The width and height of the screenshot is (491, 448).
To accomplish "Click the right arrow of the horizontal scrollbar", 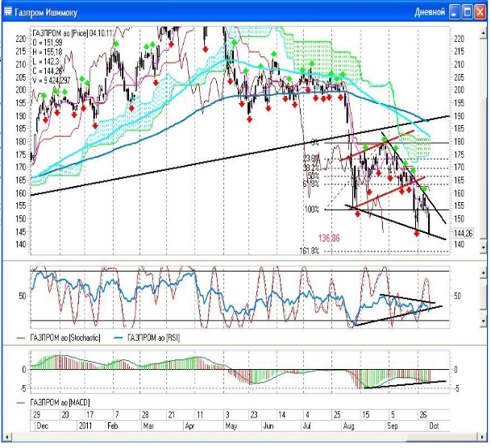I will click(x=483, y=437).
